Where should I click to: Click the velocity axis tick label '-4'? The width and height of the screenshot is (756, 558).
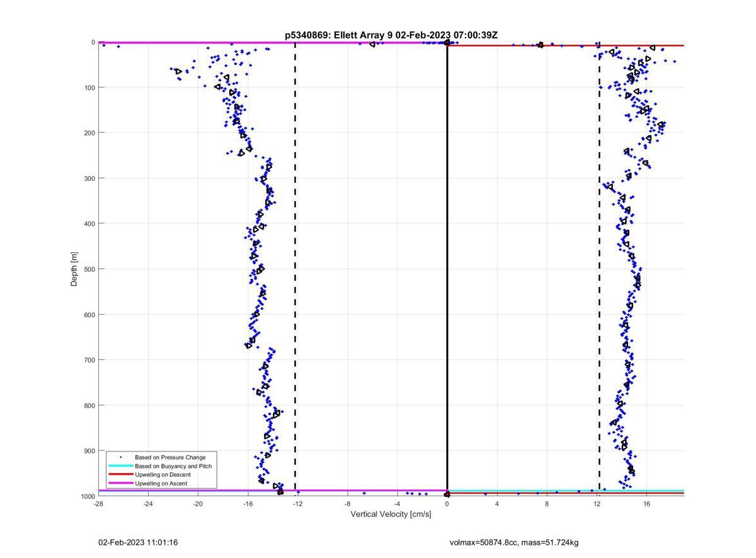397,504
